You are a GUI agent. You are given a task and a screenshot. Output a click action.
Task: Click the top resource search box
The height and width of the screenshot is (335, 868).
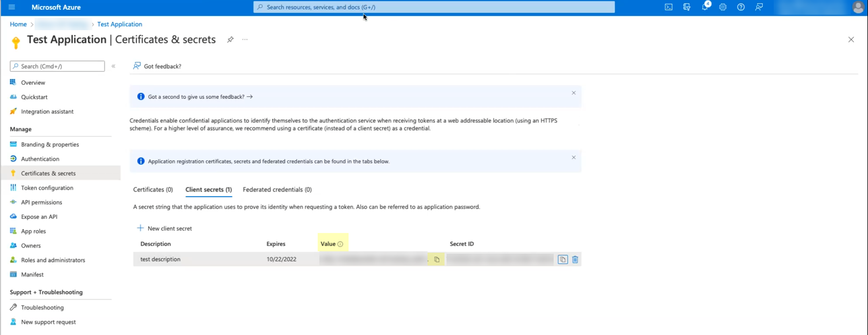point(434,7)
